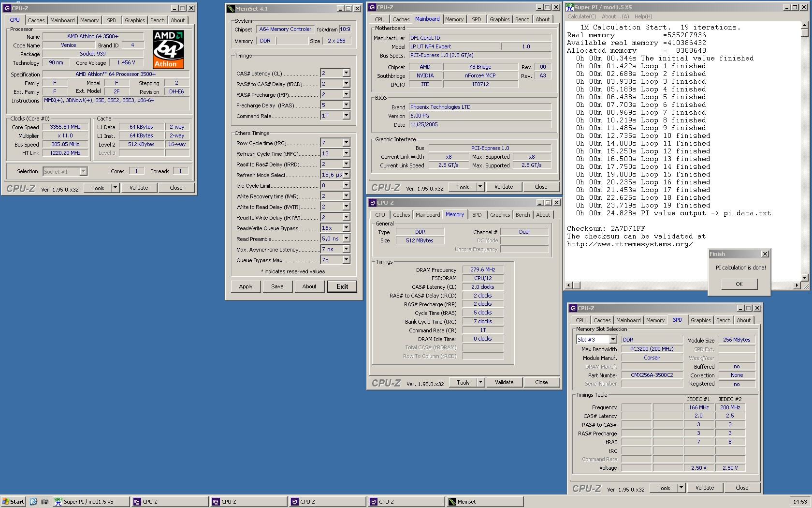The image size is (812, 508).
Task: Open Mainboard tab in CPU-Z SPD window
Action: (x=628, y=320)
